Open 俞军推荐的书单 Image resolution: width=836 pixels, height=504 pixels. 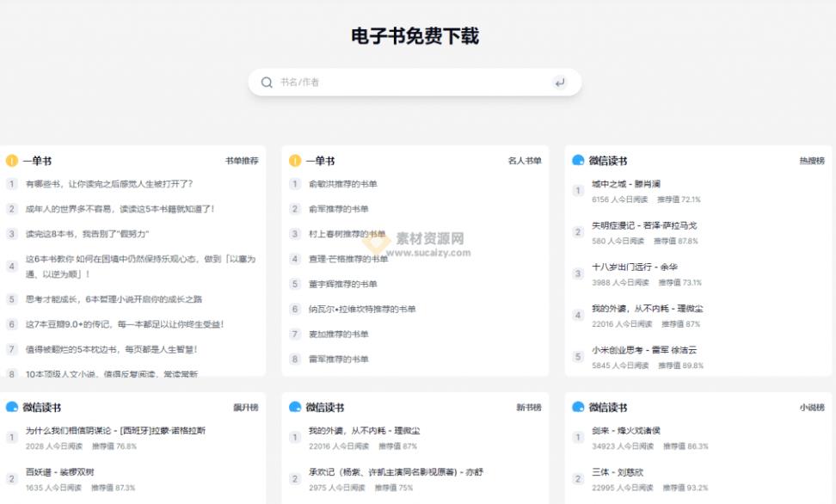tap(339, 209)
